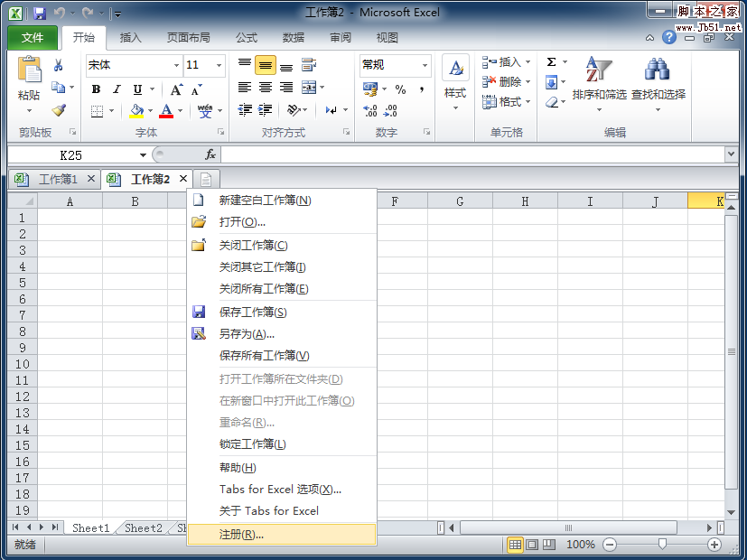Align text left
This screenshot has width=747, height=560.
click(x=245, y=87)
